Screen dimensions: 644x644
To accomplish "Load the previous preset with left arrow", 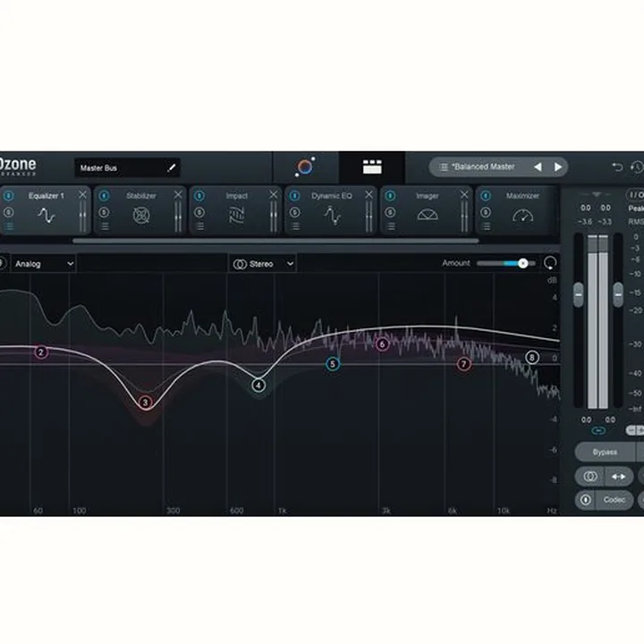I will click(x=538, y=166).
